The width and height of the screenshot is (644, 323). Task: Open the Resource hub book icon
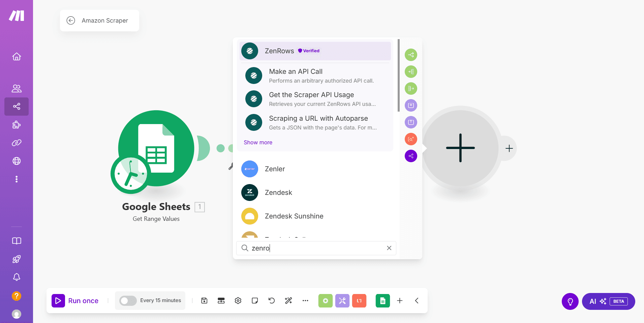pyautogui.click(x=17, y=241)
